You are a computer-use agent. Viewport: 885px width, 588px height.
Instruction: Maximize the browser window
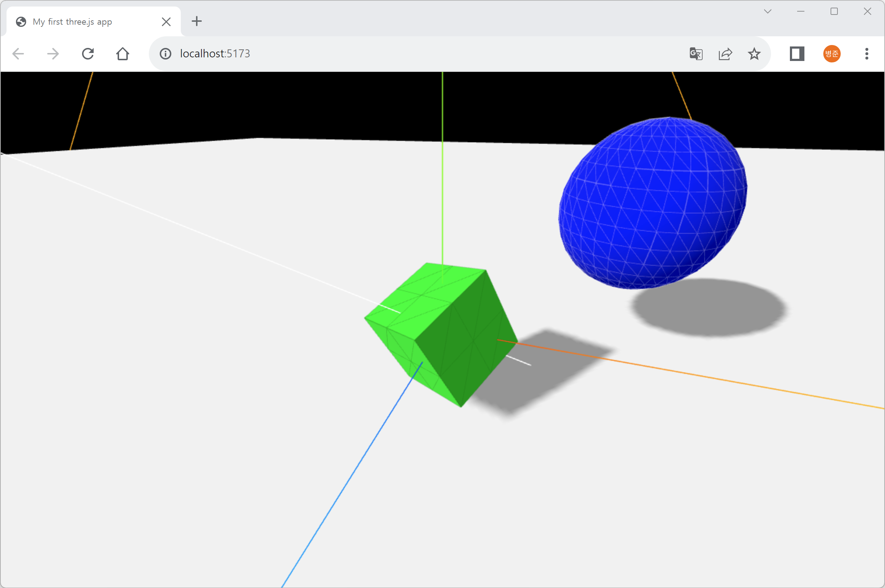click(834, 12)
